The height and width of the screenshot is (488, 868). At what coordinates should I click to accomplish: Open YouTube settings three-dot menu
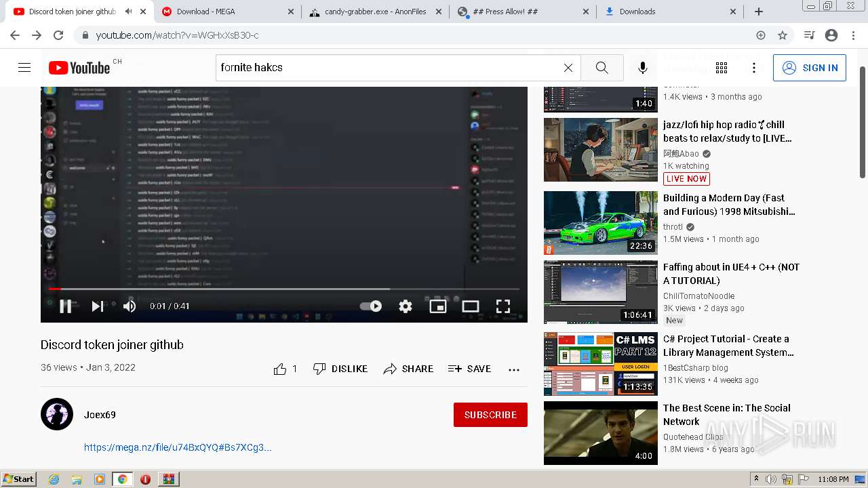[754, 68]
